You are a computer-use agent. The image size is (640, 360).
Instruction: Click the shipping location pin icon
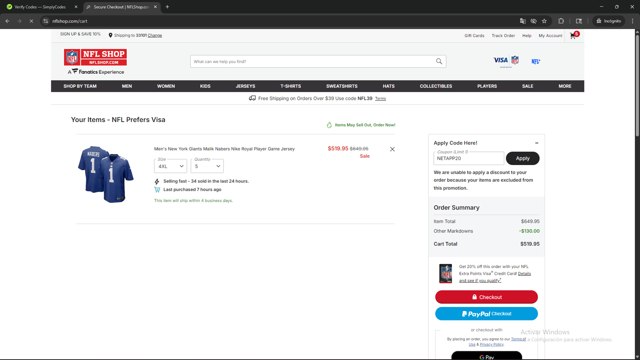coord(110,36)
